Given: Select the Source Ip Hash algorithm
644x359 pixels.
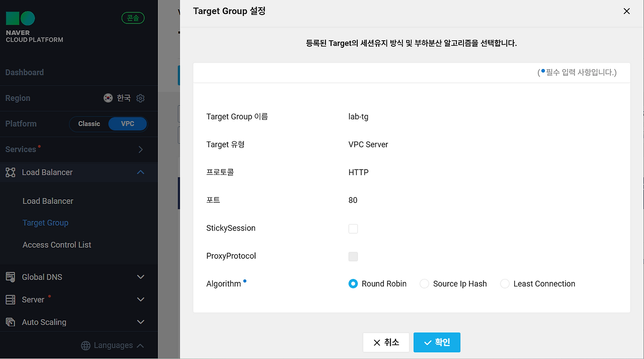Looking at the screenshot, I should 424,284.
